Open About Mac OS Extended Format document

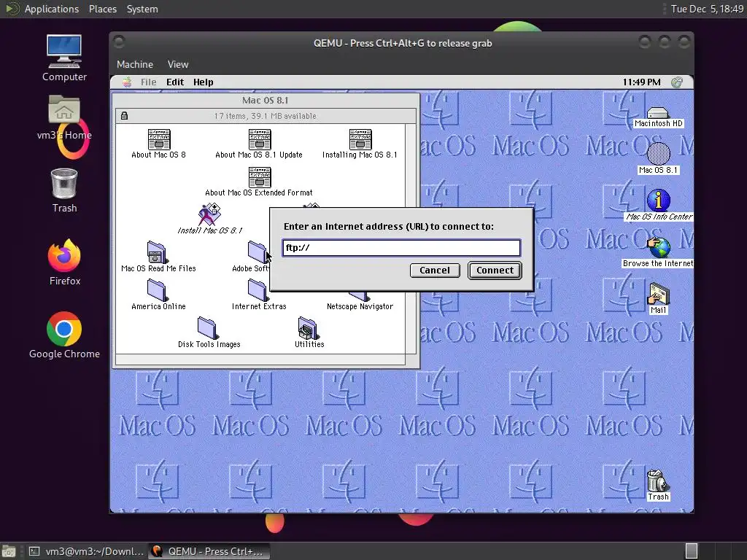click(260, 177)
